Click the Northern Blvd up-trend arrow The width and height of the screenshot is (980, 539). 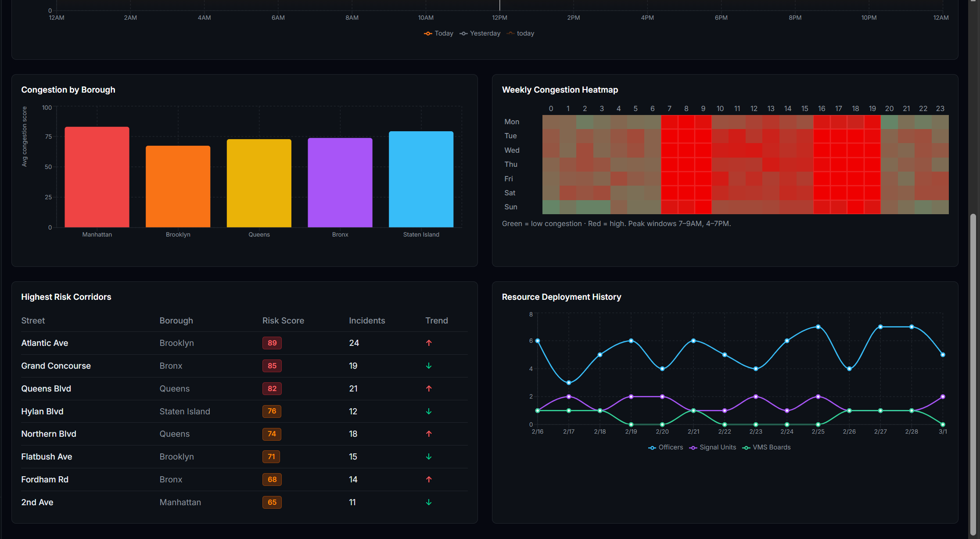pyautogui.click(x=429, y=434)
